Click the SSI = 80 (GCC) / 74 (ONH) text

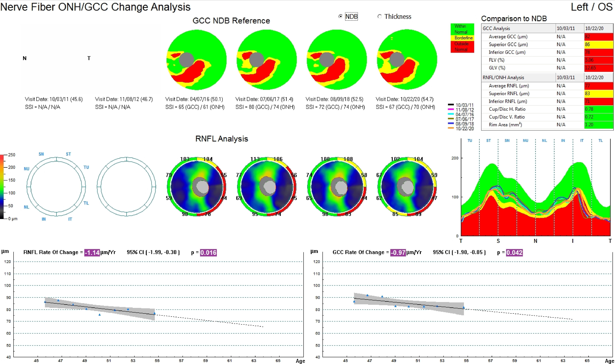point(265,107)
